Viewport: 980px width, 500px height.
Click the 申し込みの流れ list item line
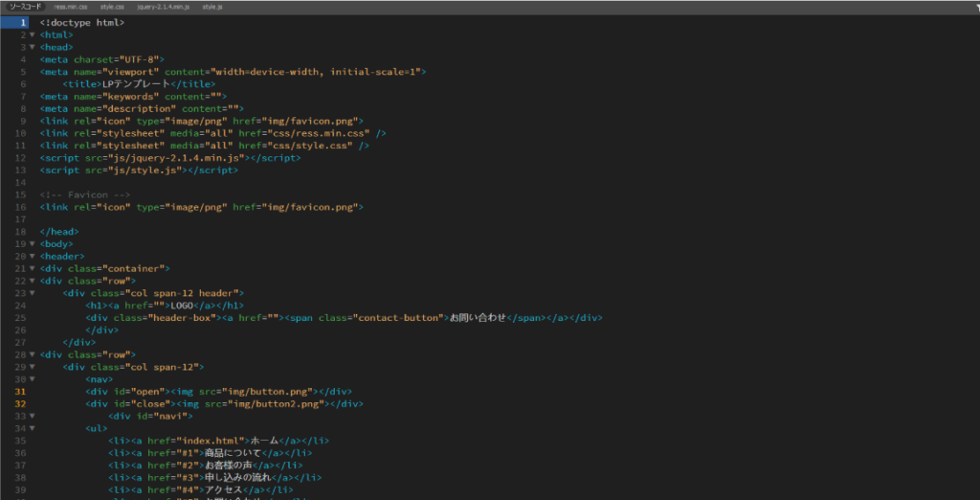pyautogui.click(x=214, y=477)
